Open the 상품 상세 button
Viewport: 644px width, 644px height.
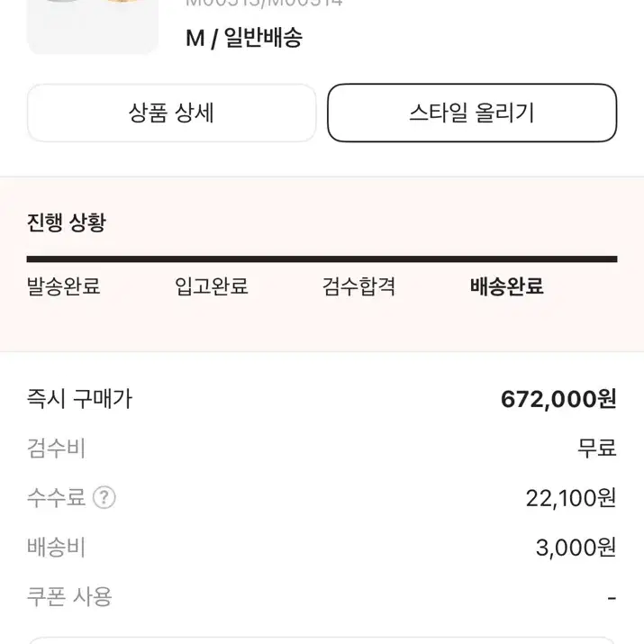click(x=171, y=113)
